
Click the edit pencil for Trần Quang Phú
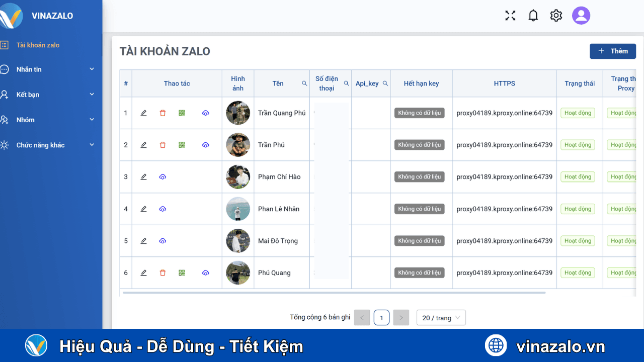pos(143,113)
